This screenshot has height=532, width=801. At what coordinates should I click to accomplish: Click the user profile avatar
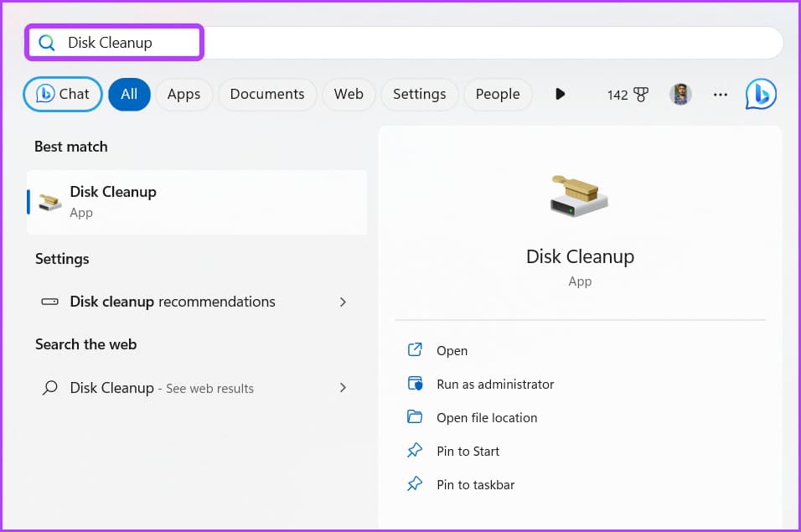(x=680, y=95)
